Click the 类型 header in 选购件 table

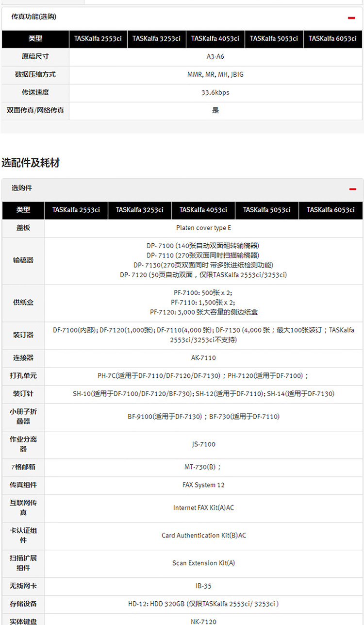click(23, 210)
